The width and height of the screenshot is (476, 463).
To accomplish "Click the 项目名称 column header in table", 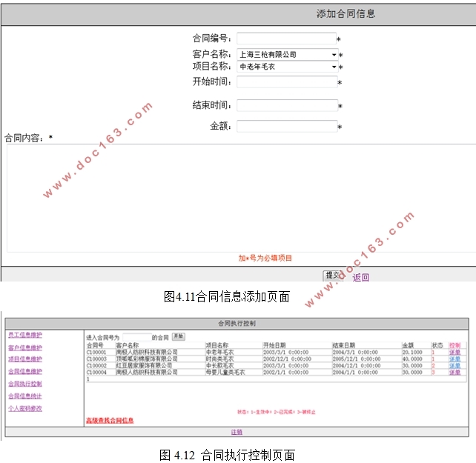I will [x=217, y=345].
